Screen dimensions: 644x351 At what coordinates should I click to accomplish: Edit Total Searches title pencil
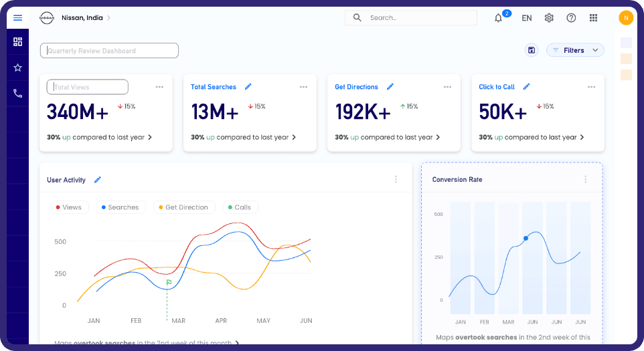248,86
